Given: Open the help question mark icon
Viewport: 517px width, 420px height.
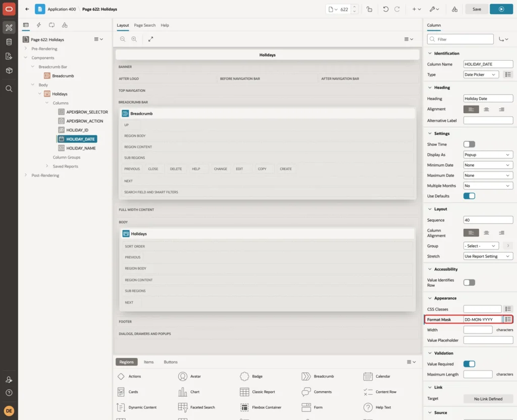Looking at the screenshot, I should [x=9, y=393].
